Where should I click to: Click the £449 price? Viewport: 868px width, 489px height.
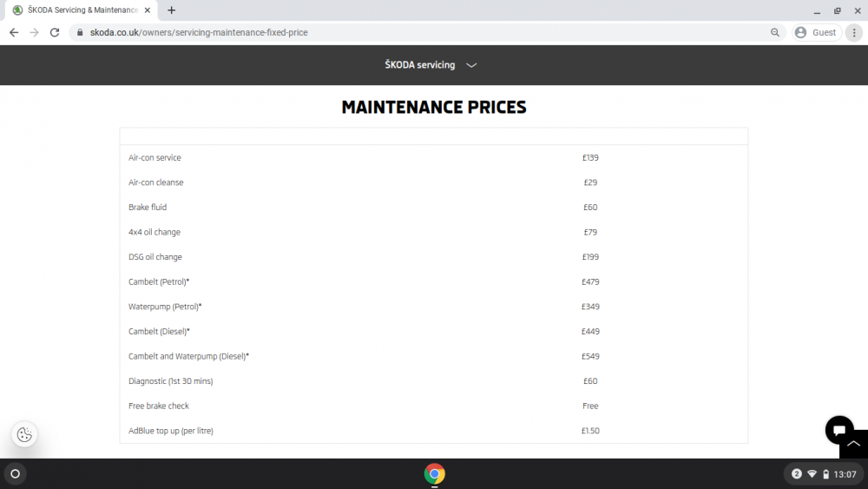point(590,332)
